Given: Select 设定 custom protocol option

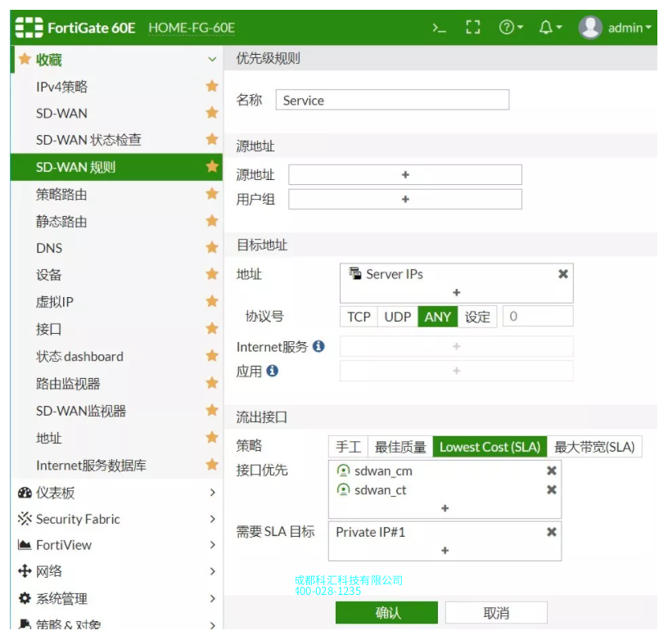Looking at the screenshot, I should tap(477, 317).
